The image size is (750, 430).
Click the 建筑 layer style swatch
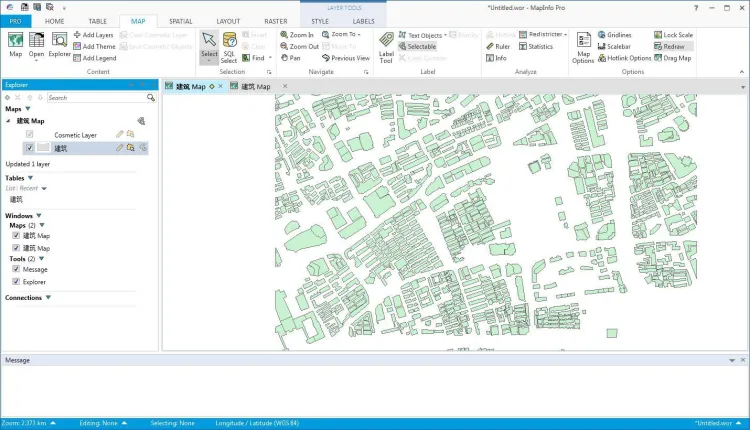44,148
